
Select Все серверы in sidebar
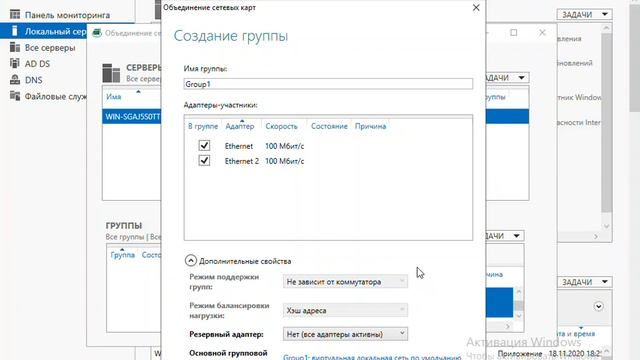(x=50, y=48)
